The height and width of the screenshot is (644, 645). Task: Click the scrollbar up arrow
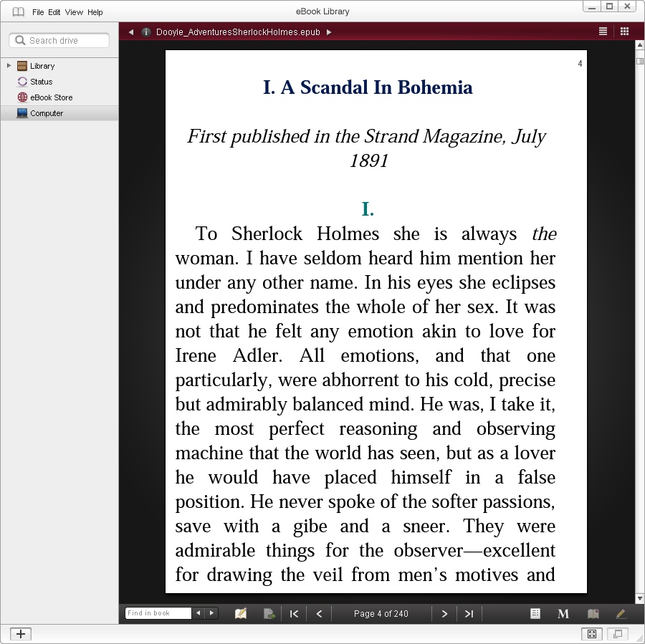[x=640, y=45]
